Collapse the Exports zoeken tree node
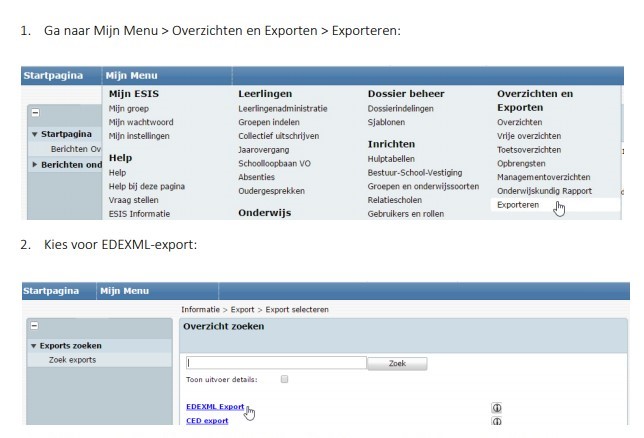644x438 pixels. [33, 346]
